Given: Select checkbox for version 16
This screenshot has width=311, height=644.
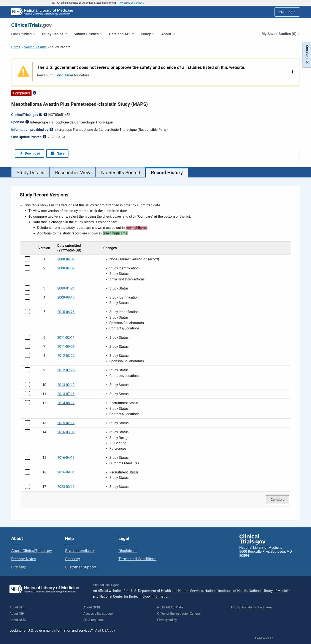Looking at the screenshot, I should tap(27, 472).
